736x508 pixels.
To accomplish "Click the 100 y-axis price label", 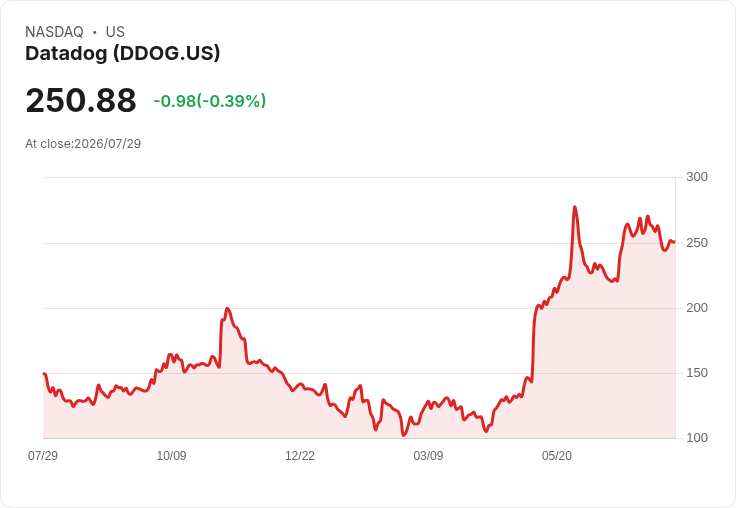I will click(x=697, y=438).
